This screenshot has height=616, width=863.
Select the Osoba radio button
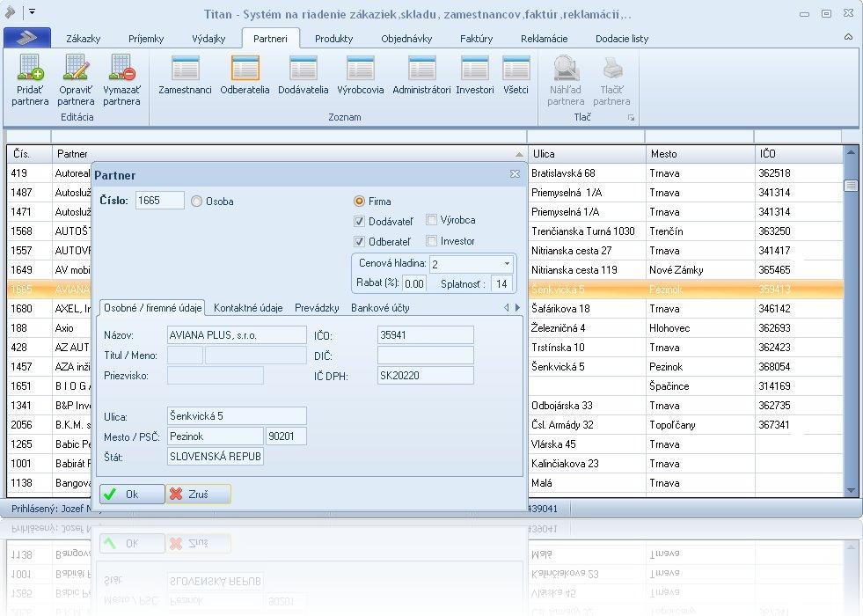pos(196,202)
